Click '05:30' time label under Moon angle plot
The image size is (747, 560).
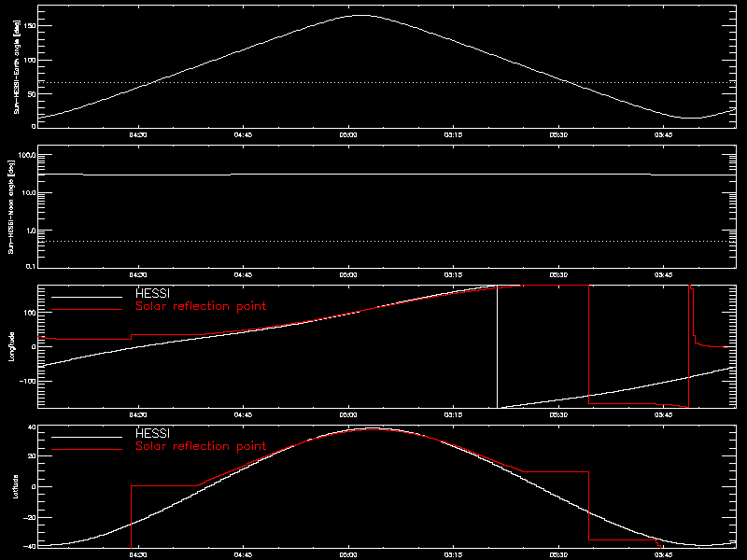pos(558,274)
